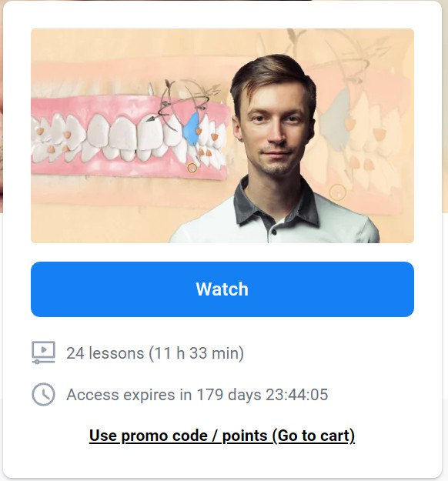Click the orange attachment on the left-side tooth

(41, 132)
